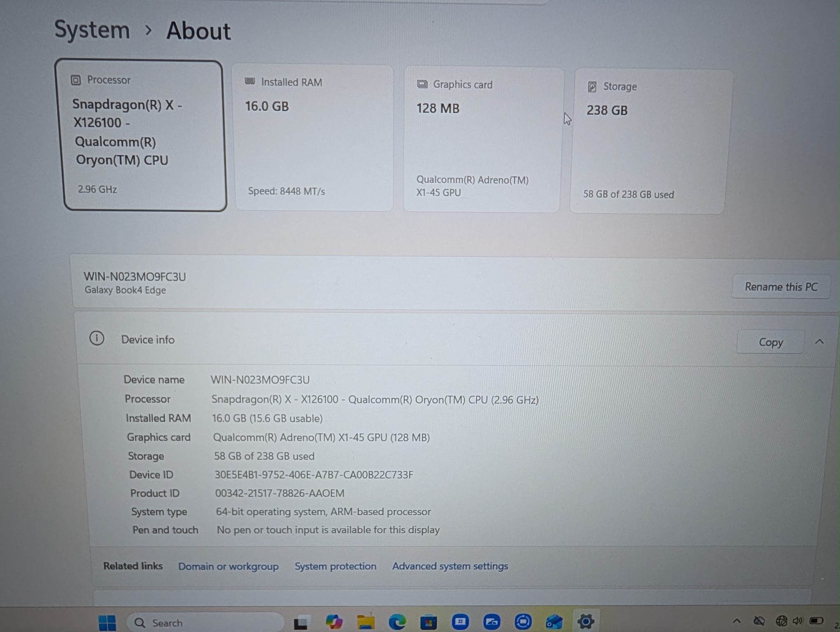Show hidden system tray icons
This screenshot has width=840, height=632.
737,621
